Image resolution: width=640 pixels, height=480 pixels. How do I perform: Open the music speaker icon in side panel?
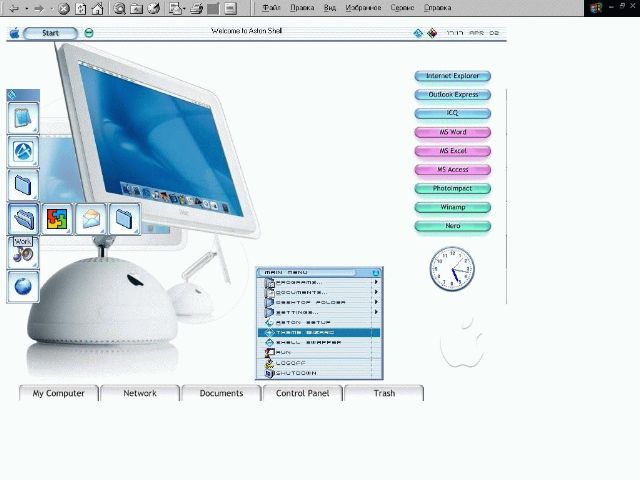[23, 253]
